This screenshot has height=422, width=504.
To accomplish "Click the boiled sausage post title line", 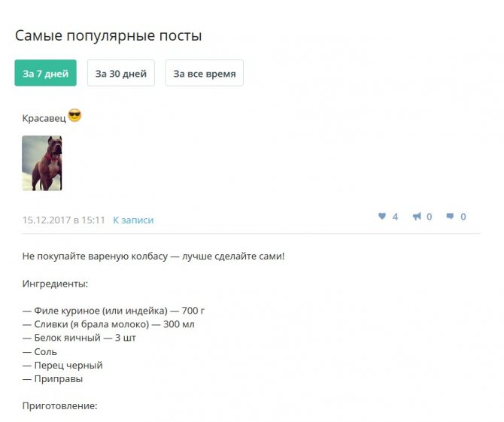I will (153, 257).
